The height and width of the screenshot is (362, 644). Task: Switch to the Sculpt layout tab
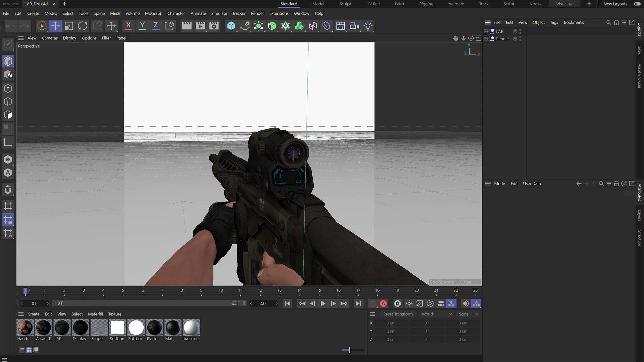[345, 4]
